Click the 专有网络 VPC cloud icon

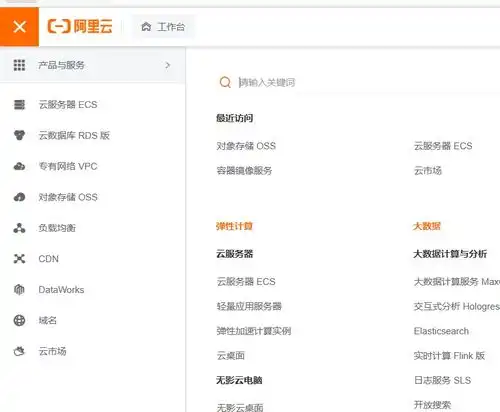19,166
